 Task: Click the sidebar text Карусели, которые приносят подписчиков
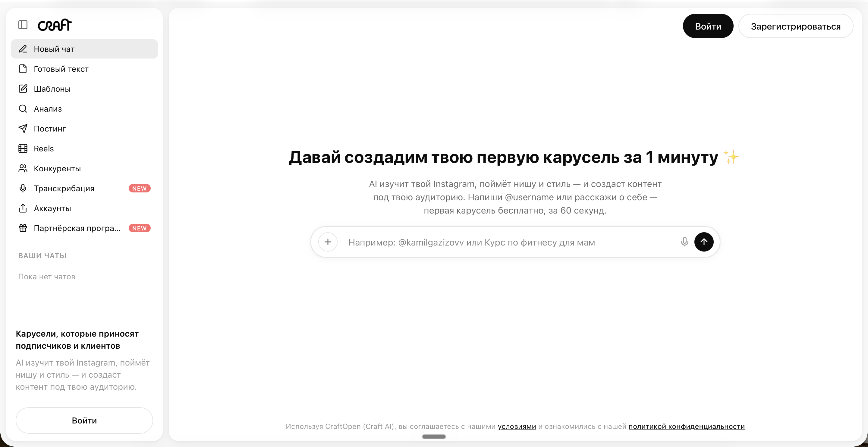point(77,340)
